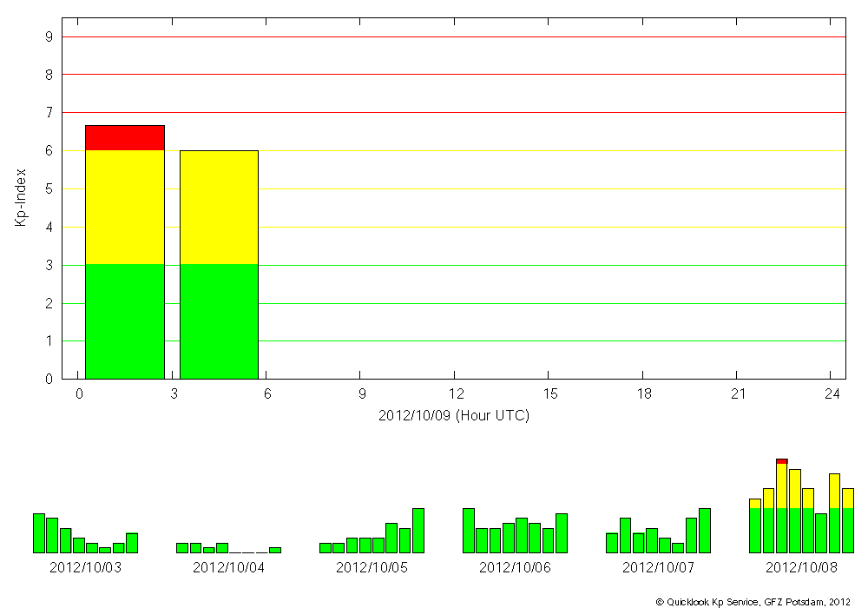This screenshot has width=868, height=608.
Task: Open the 2012/10/08 mini bar chart
Action: point(801,506)
